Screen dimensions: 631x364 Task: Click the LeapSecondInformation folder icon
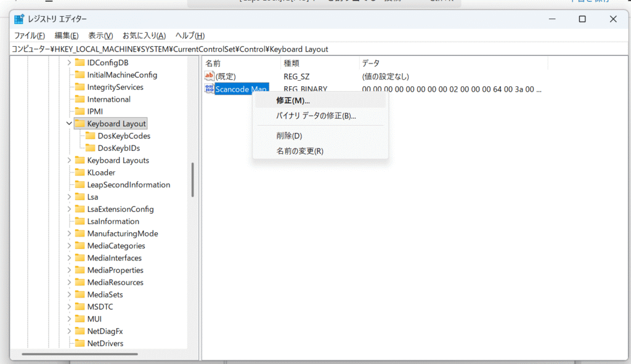79,185
